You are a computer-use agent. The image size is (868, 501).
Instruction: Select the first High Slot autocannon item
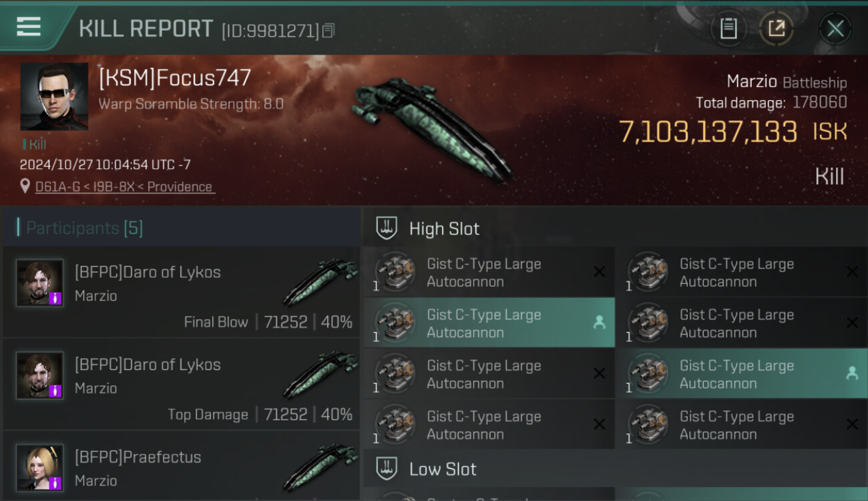tap(487, 273)
